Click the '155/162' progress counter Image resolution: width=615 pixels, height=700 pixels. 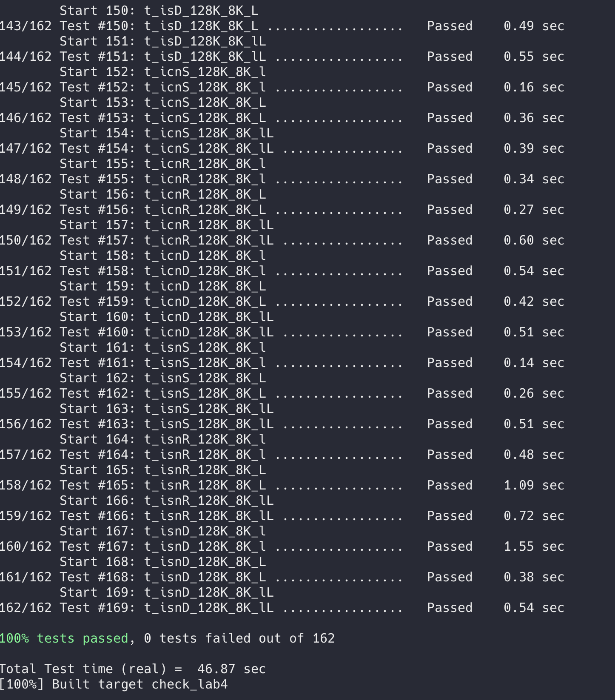tap(26, 393)
